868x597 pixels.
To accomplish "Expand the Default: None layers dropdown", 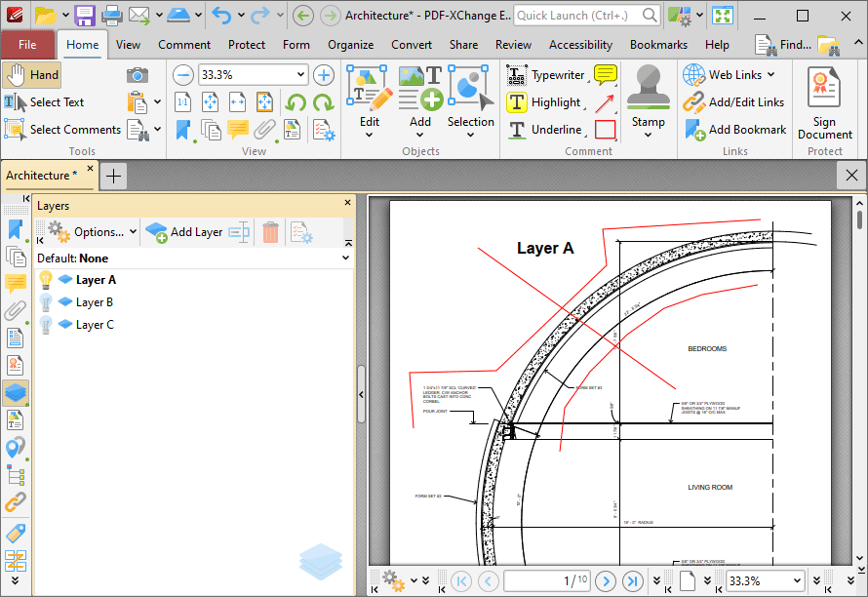I will coord(345,256).
